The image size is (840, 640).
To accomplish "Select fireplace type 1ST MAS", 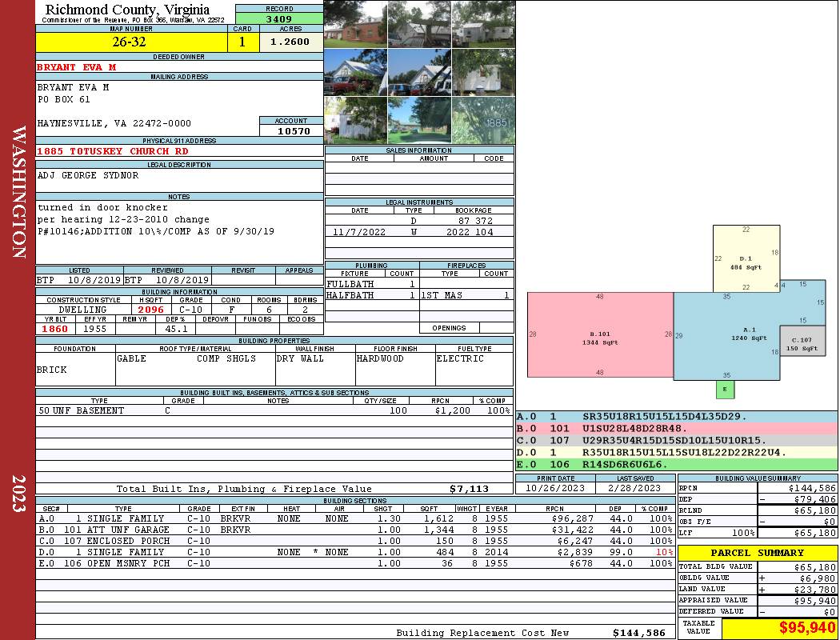I will point(442,295).
